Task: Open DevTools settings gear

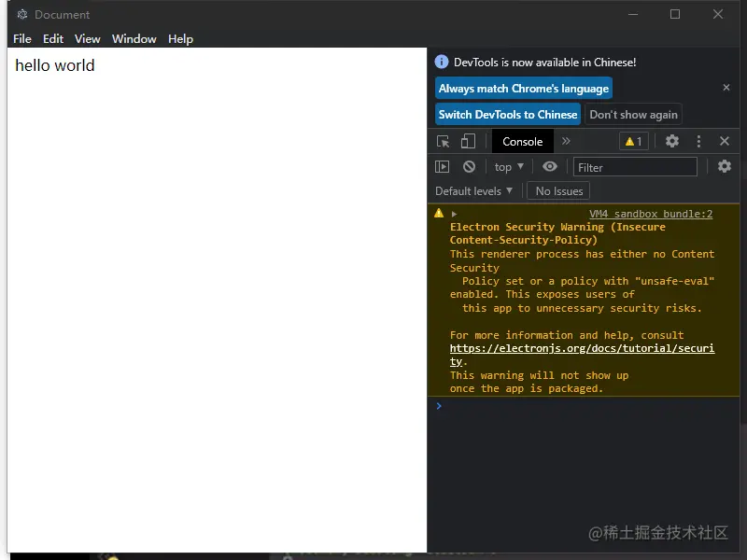Action: (x=672, y=141)
